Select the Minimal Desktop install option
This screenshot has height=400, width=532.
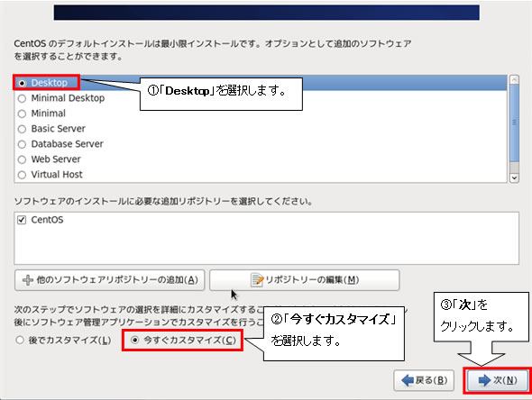click(x=22, y=98)
